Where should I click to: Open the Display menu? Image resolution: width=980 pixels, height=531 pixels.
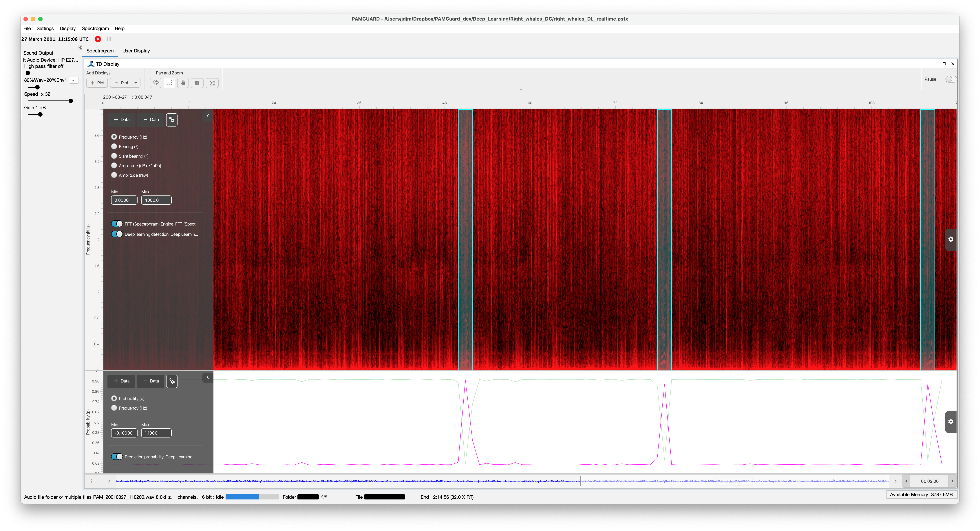tap(68, 29)
